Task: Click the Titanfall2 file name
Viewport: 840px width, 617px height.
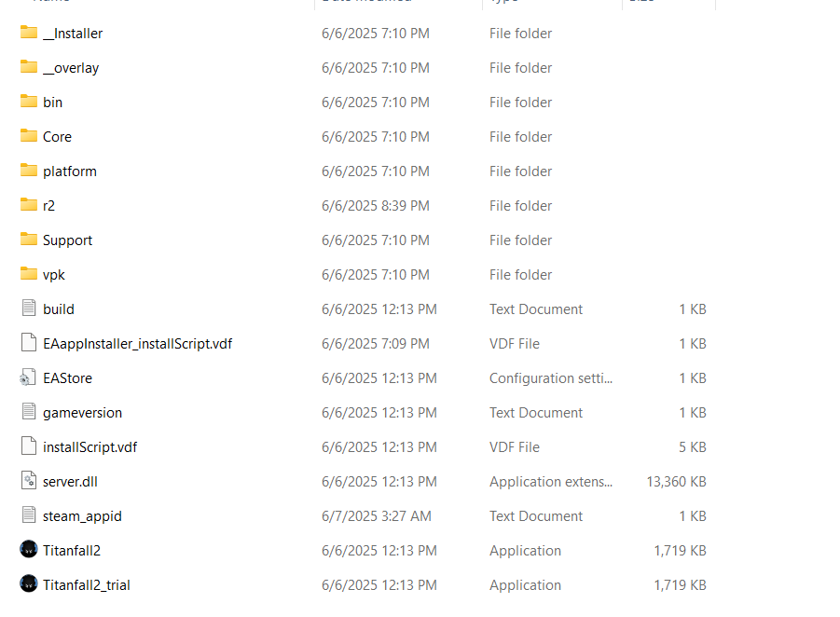Action: click(72, 551)
